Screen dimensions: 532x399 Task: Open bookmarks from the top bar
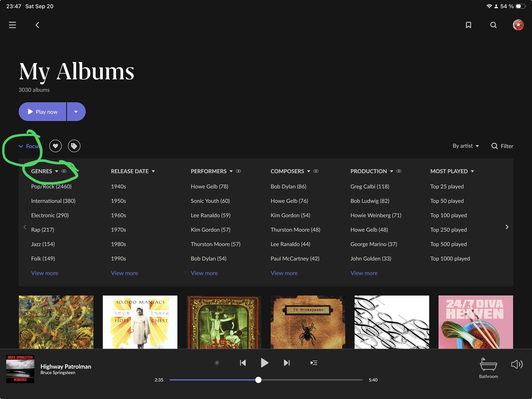click(x=468, y=25)
